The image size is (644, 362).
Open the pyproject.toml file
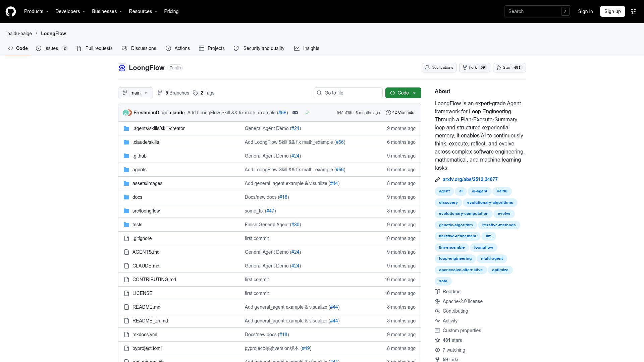pyautogui.click(x=147, y=348)
